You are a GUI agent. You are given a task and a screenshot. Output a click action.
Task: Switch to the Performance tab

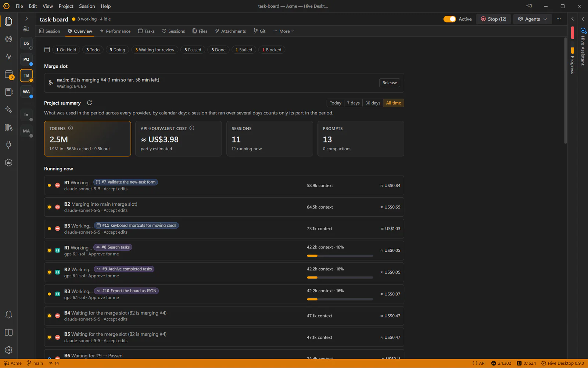coord(115,31)
